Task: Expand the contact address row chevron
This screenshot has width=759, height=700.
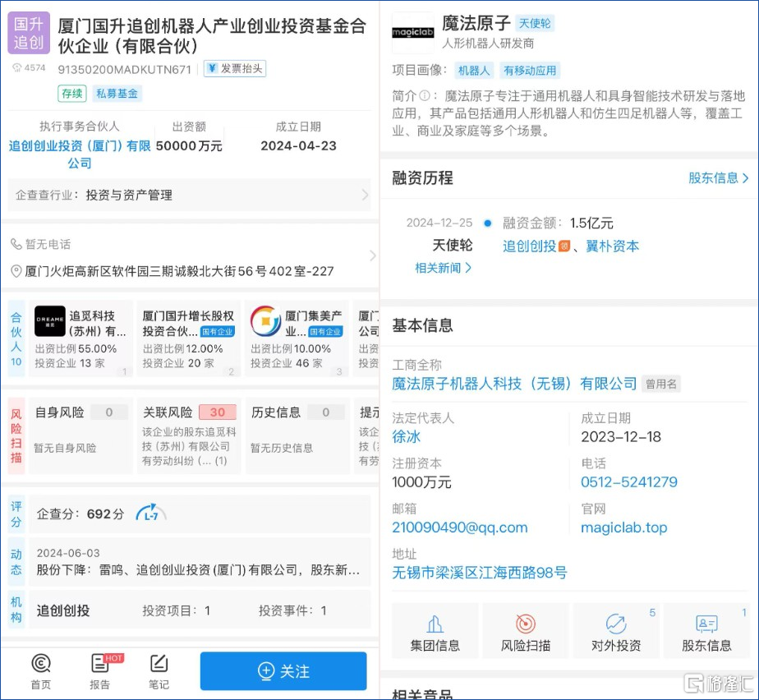Action: (x=372, y=256)
